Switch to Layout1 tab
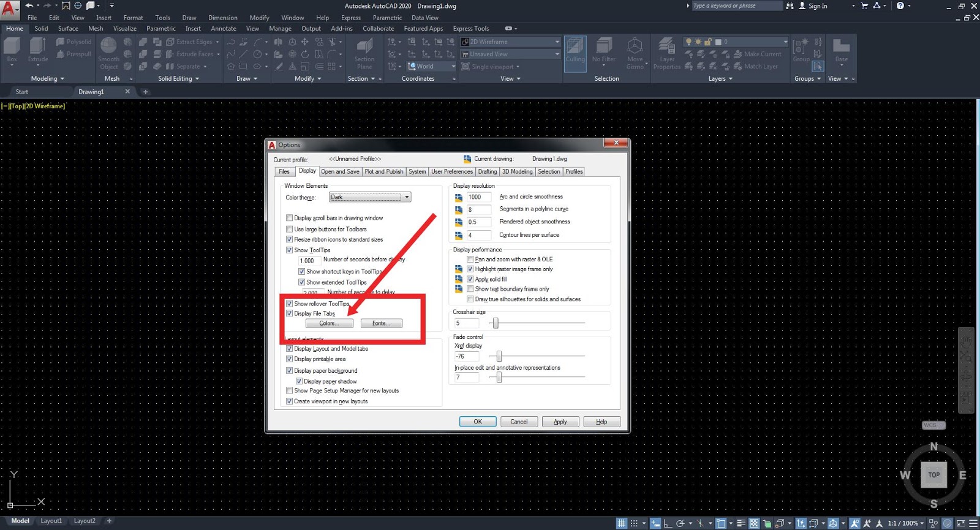Viewport: 980px width, 530px height. 51,521
